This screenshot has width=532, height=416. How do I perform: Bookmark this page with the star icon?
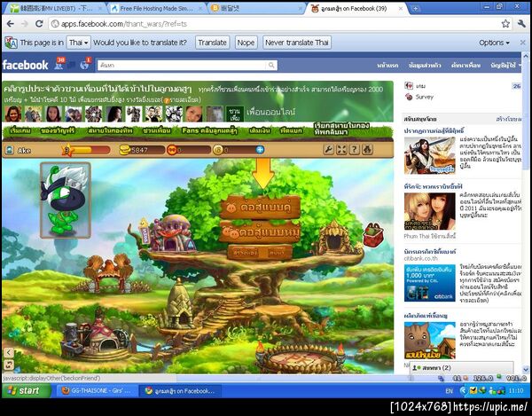505,24
